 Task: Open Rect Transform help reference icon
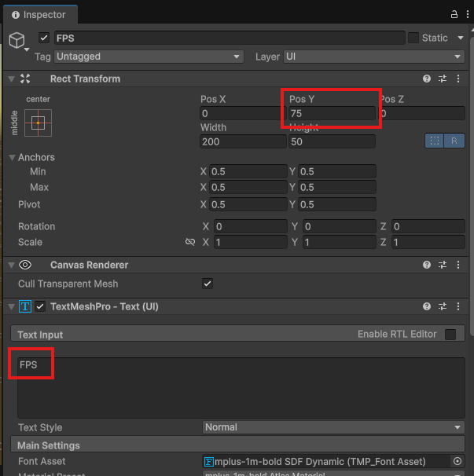click(x=427, y=79)
